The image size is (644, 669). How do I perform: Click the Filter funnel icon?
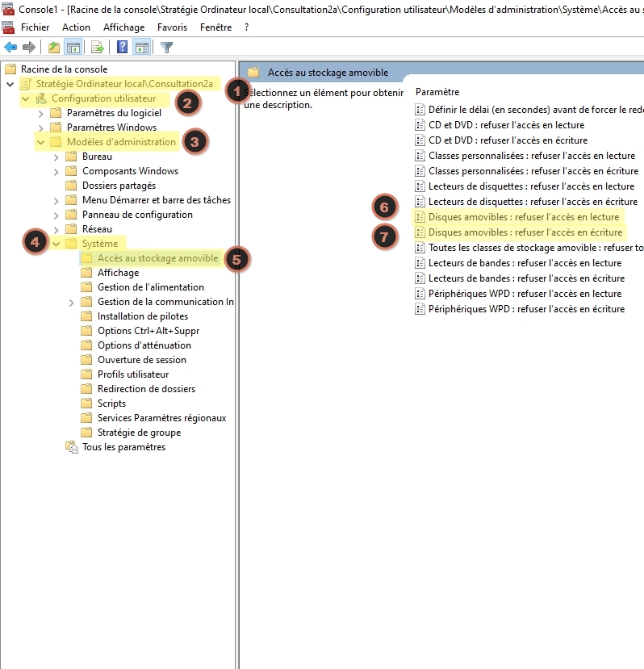(166, 47)
